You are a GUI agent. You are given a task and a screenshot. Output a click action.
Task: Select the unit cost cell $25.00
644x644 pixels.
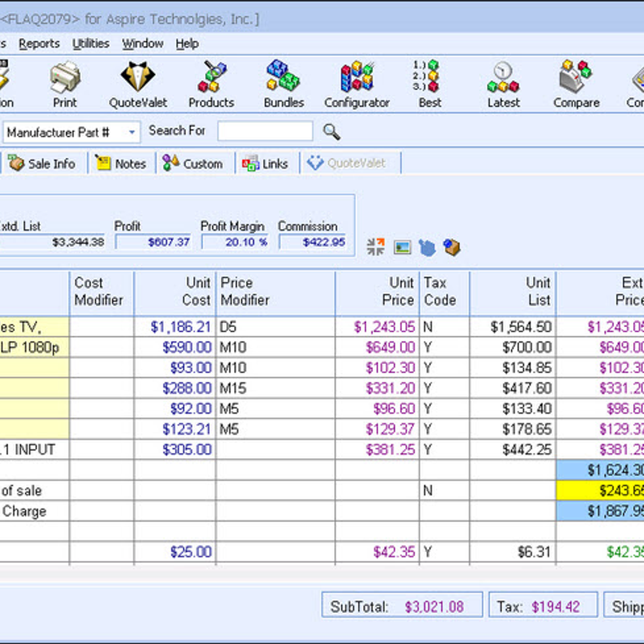175,551
